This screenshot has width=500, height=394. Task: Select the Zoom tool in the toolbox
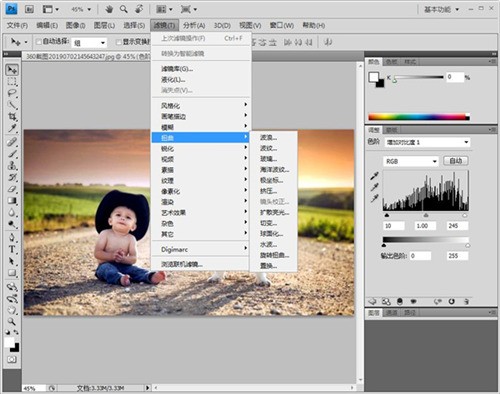[12, 322]
